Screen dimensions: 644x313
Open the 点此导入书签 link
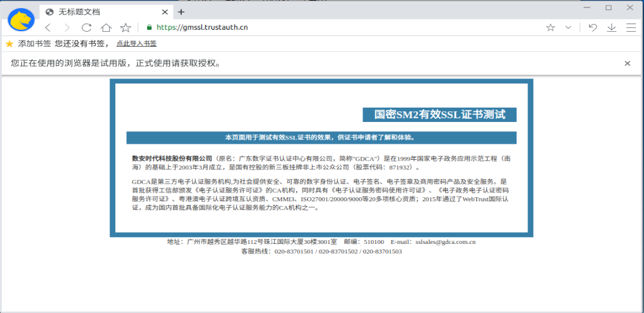(136, 44)
